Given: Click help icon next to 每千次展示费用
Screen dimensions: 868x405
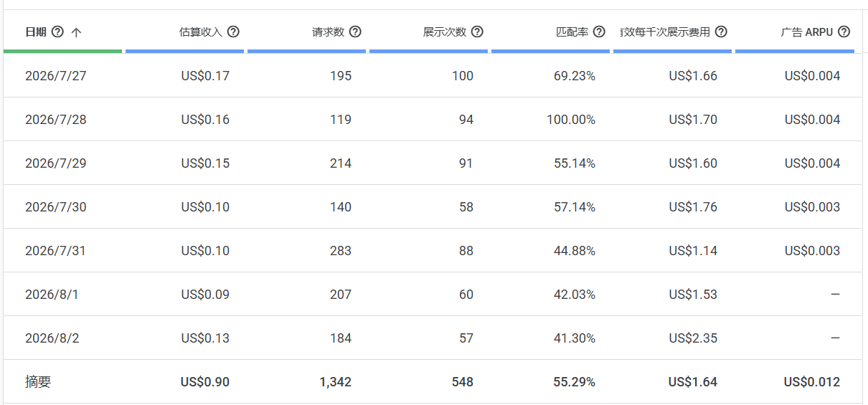Looking at the screenshot, I should [721, 32].
